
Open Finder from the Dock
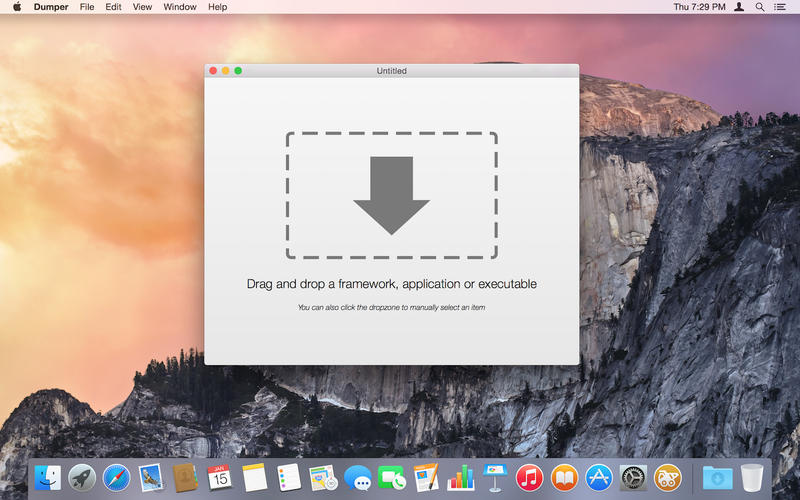(48, 478)
